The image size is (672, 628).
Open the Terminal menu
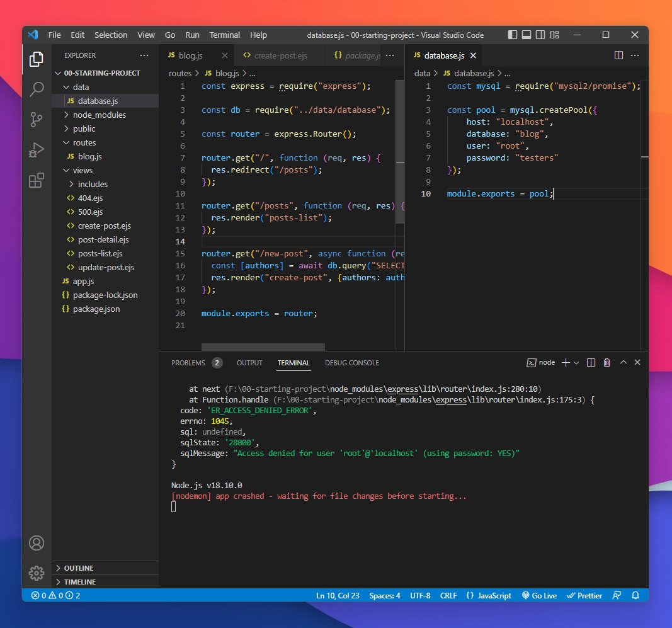pyautogui.click(x=225, y=35)
